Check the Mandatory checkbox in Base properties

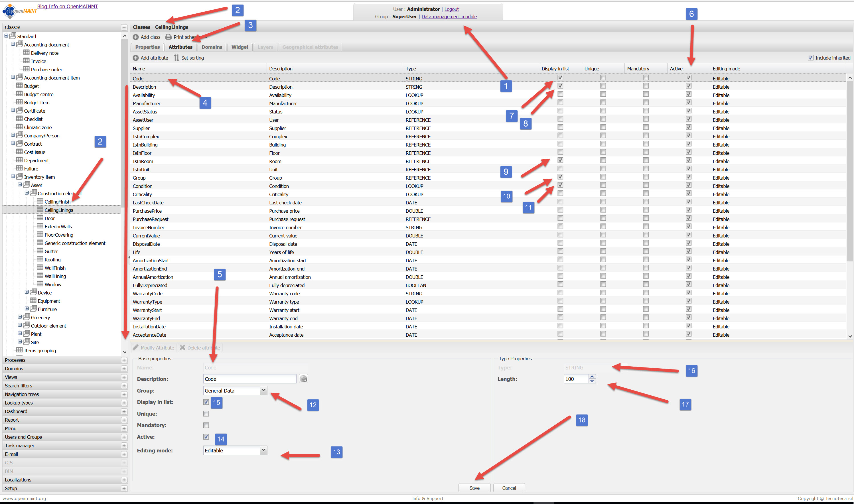pos(206,425)
